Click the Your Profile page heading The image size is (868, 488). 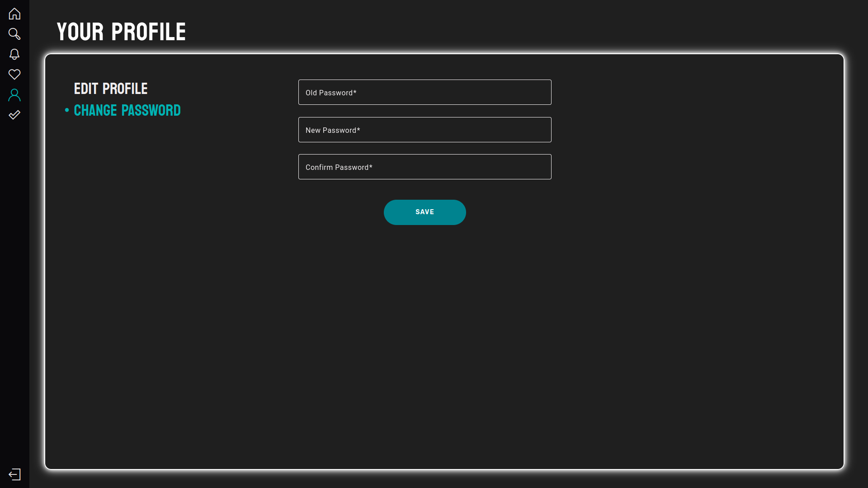[x=121, y=32]
